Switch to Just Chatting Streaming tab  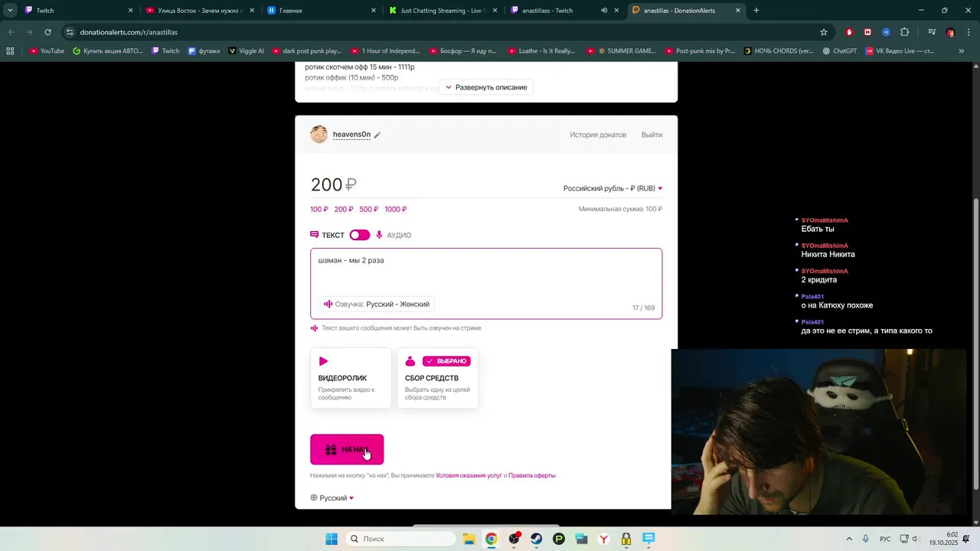(443, 11)
